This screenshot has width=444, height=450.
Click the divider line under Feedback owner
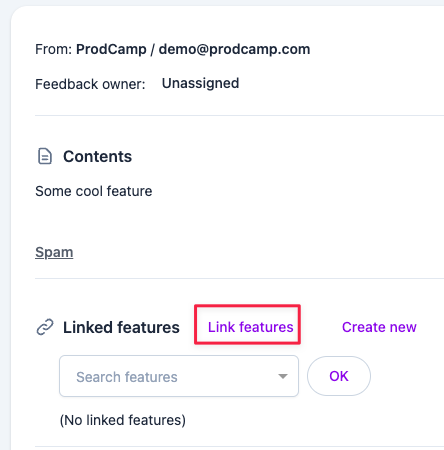point(239,116)
